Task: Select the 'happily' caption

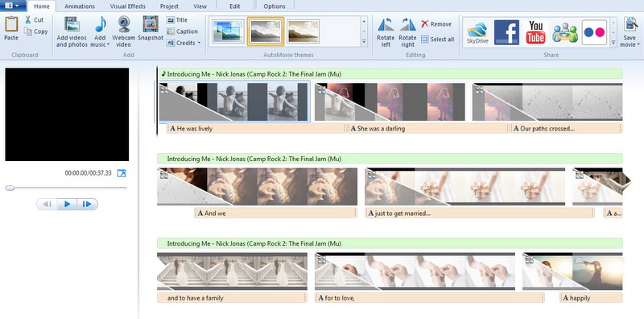Action: [592, 297]
